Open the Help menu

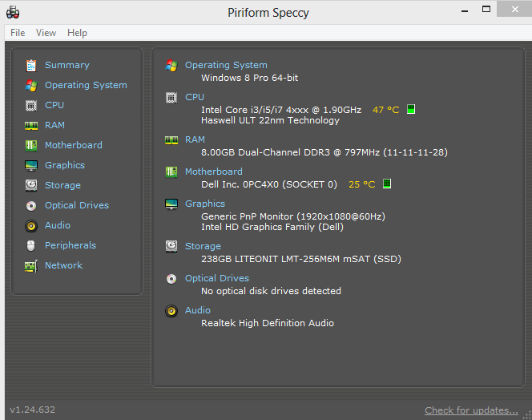pos(77,33)
